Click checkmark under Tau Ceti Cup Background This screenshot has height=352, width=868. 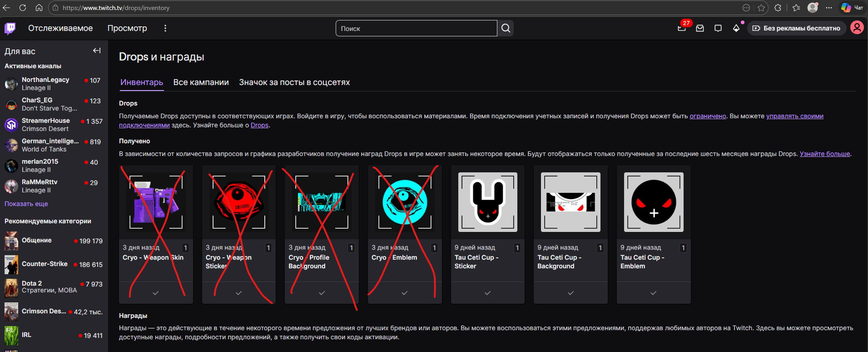point(570,293)
